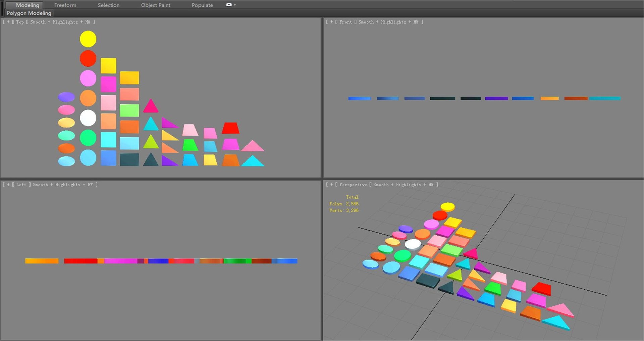
Task: Select the dark teal triangle in Top viewport
Action: coord(151,160)
